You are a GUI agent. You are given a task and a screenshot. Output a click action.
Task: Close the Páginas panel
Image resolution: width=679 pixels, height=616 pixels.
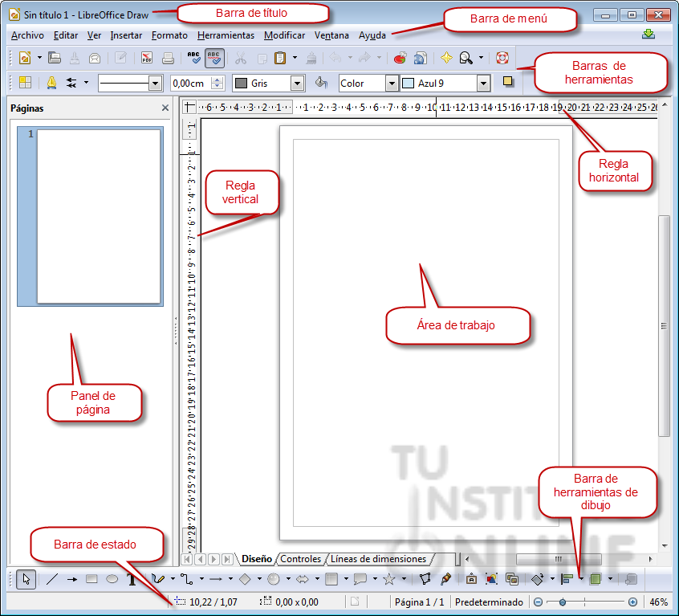pyautogui.click(x=165, y=108)
